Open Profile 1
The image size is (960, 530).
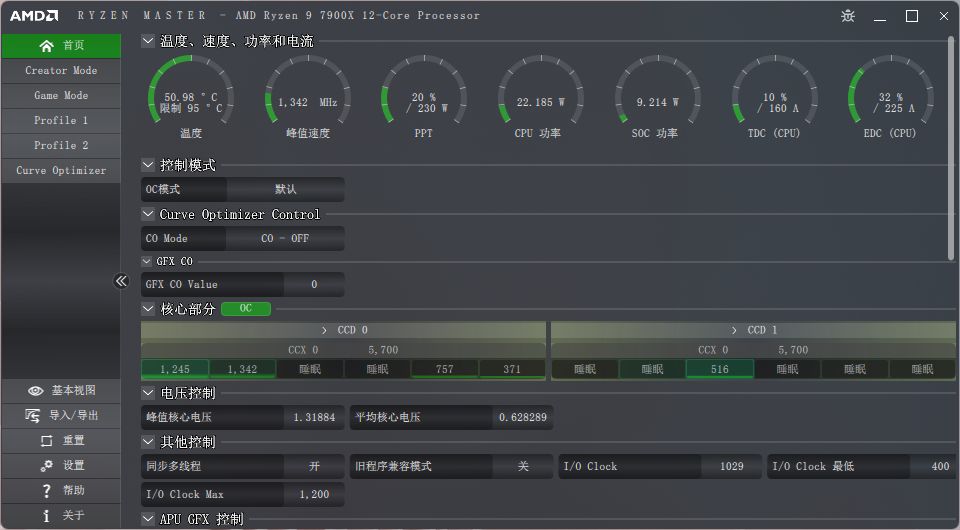(61, 121)
